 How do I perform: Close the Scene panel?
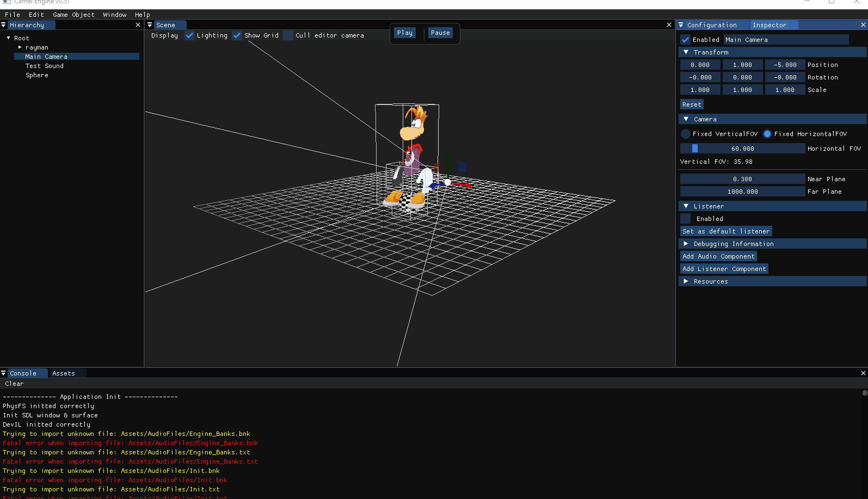pos(669,25)
